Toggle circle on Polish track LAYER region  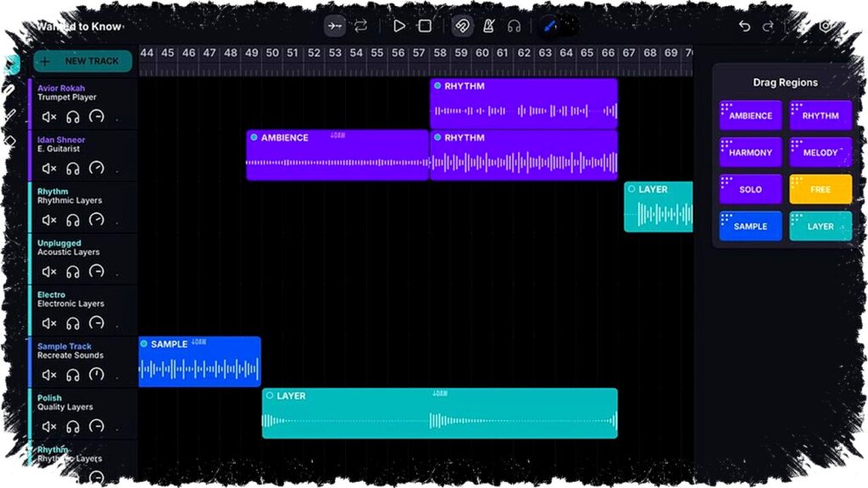pyautogui.click(x=270, y=395)
